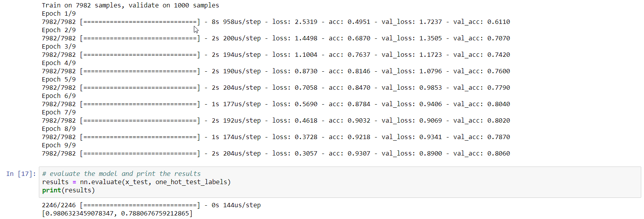Click the val_acc value 0.8060

pyautogui.click(x=498, y=154)
